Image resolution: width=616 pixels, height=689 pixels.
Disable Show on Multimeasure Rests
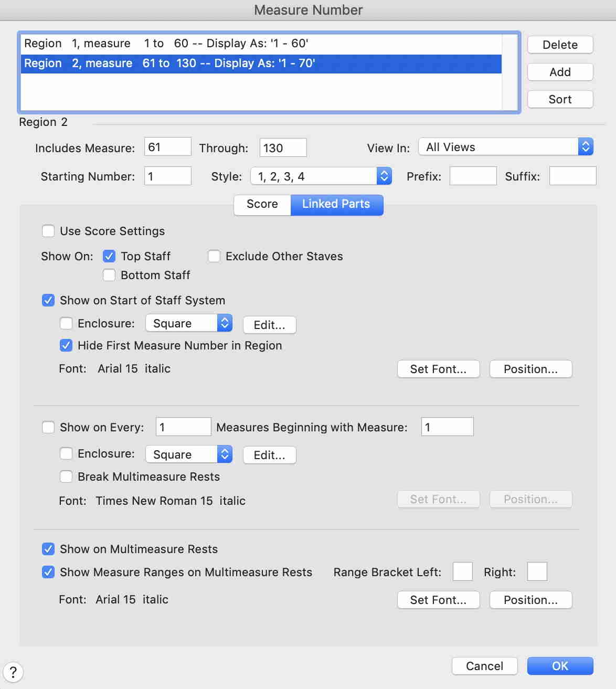(48, 549)
